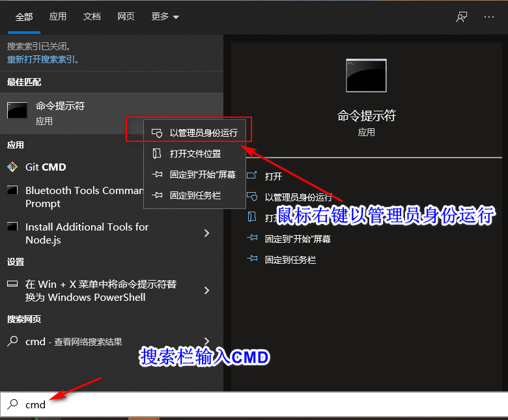Click pin icon beside 固定到"开始"屏幕 in preview

(252, 238)
